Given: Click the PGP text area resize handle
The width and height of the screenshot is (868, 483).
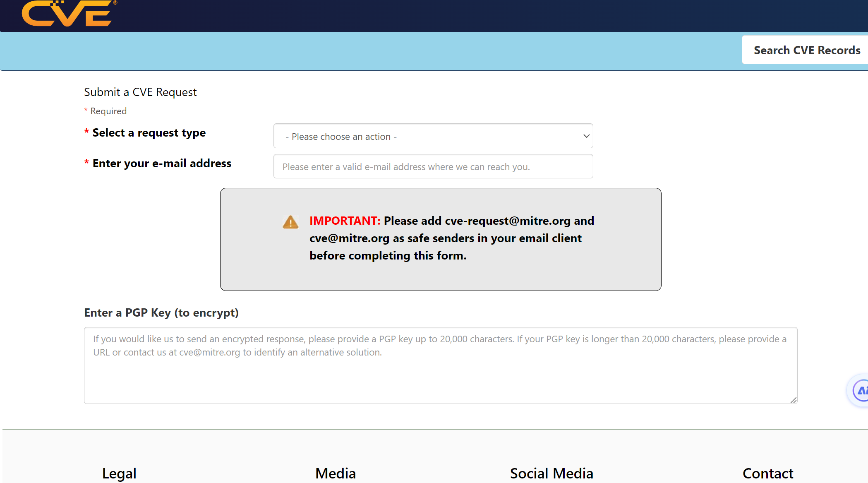Looking at the screenshot, I should pyautogui.click(x=793, y=400).
